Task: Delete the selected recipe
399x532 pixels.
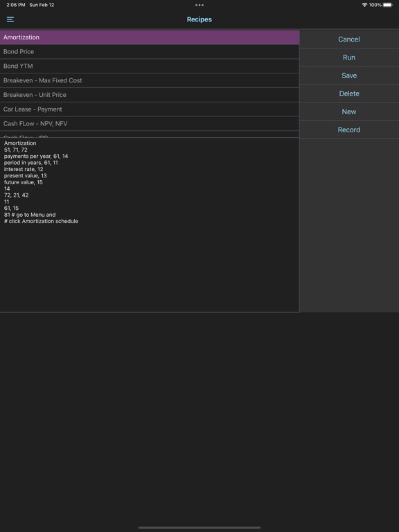Action: (x=349, y=94)
